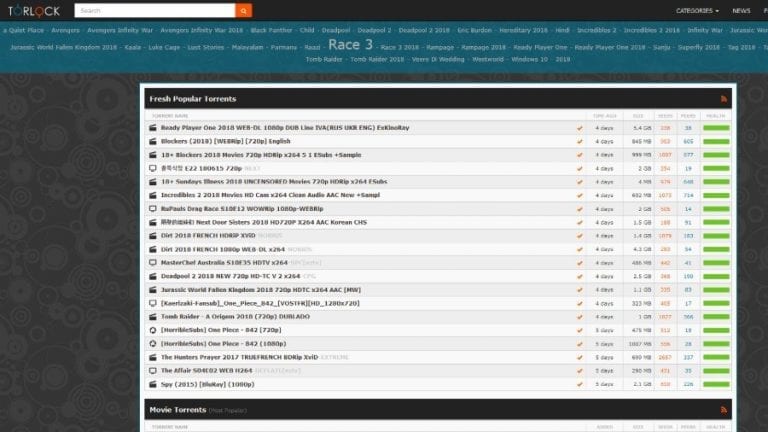Viewport: 768px width, 432px height.
Task: Click movie icon beside Ready Player One torrent
Action: pyautogui.click(x=152, y=128)
